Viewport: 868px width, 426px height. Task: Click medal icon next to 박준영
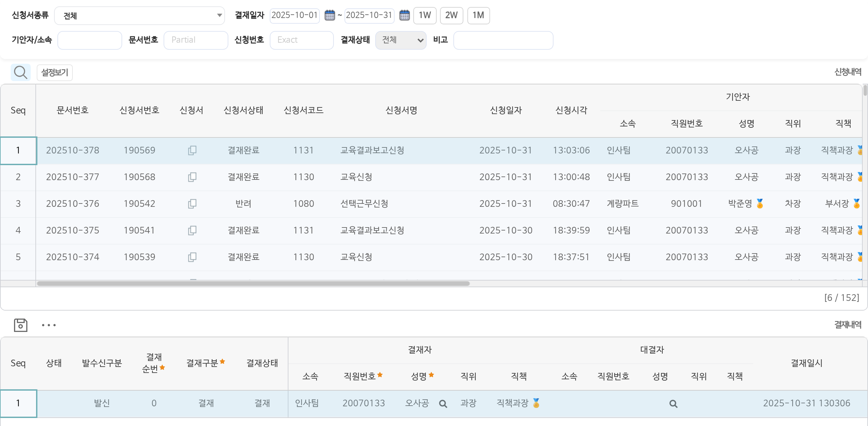coord(759,203)
